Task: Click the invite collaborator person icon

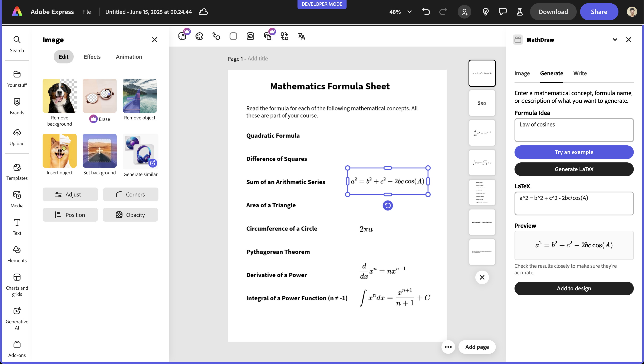Action: pos(464,12)
